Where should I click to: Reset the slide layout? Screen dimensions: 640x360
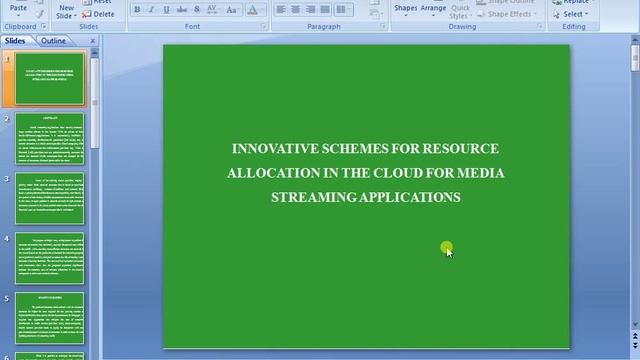pos(97,2)
